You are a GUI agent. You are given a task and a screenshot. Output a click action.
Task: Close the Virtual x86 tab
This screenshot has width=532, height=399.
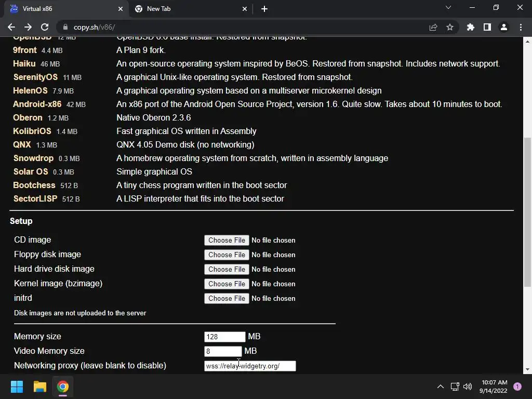(x=121, y=9)
